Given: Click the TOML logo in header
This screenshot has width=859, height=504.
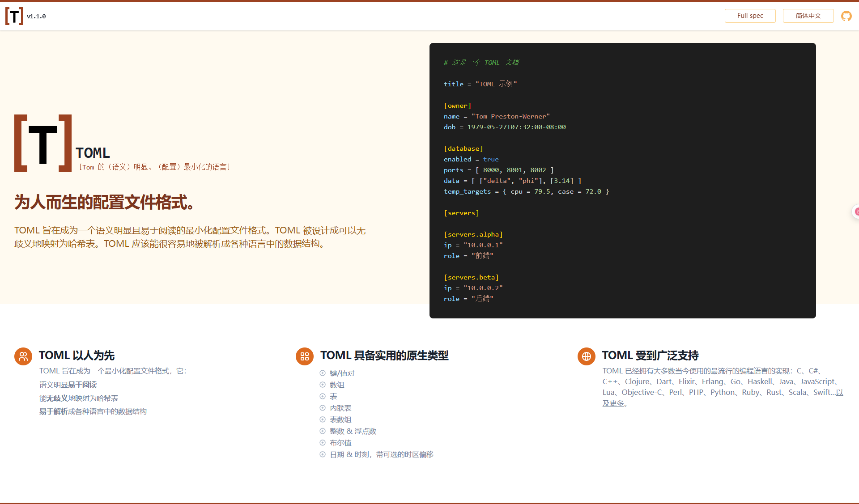Looking at the screenshot, I should click(x=14, y=16).
